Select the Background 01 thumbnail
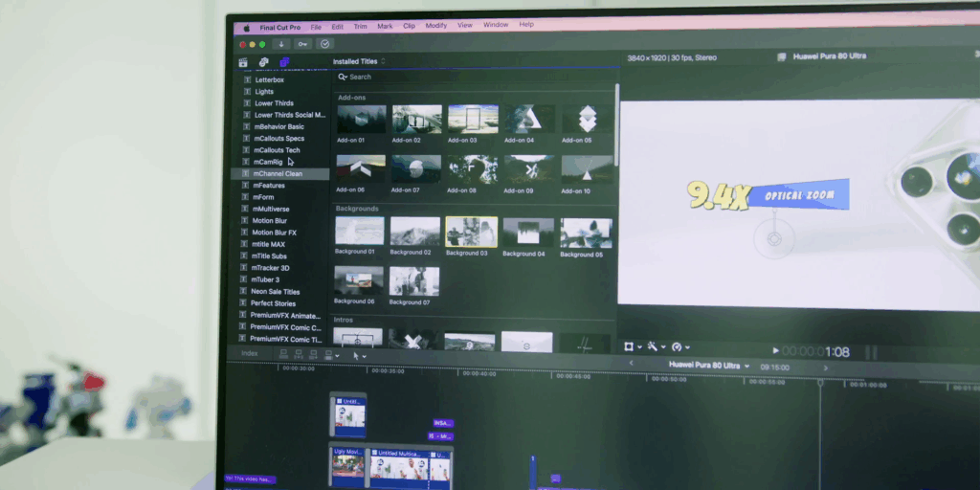980x490 pixels. coord(360,232)
